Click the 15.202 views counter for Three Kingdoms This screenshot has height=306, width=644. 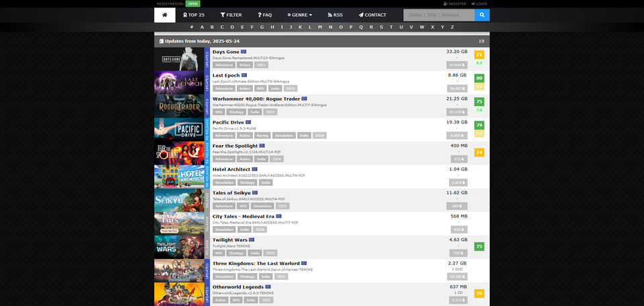(457, 276)
